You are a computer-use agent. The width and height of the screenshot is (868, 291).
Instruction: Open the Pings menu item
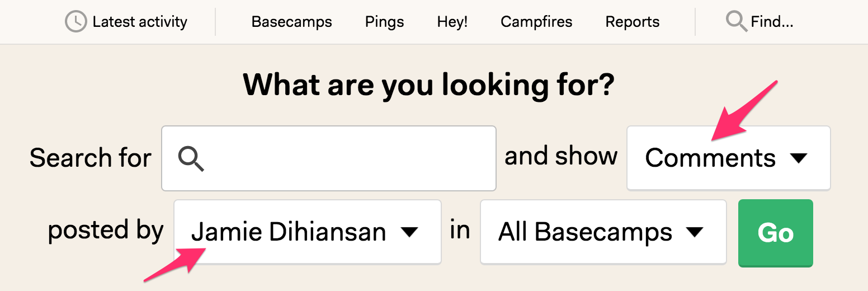pyautogui.click(x=384, y=22)
